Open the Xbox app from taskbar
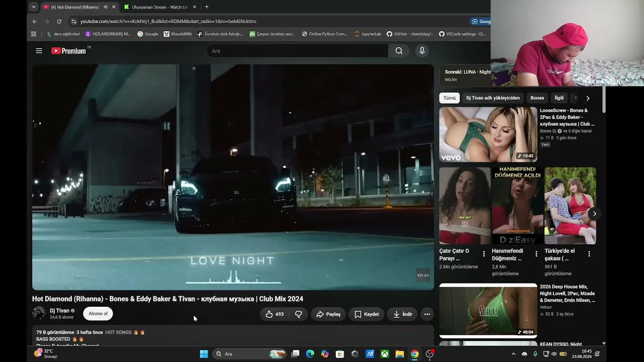 point(384,354)
